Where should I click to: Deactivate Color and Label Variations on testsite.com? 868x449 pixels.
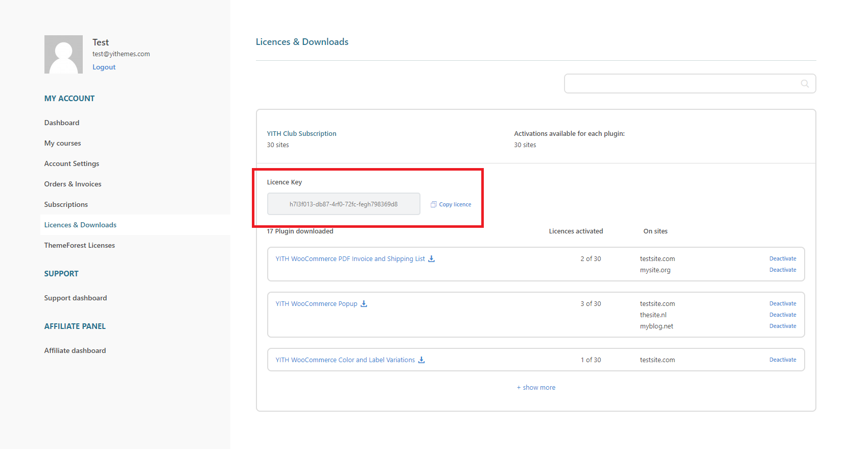point(783,360)
